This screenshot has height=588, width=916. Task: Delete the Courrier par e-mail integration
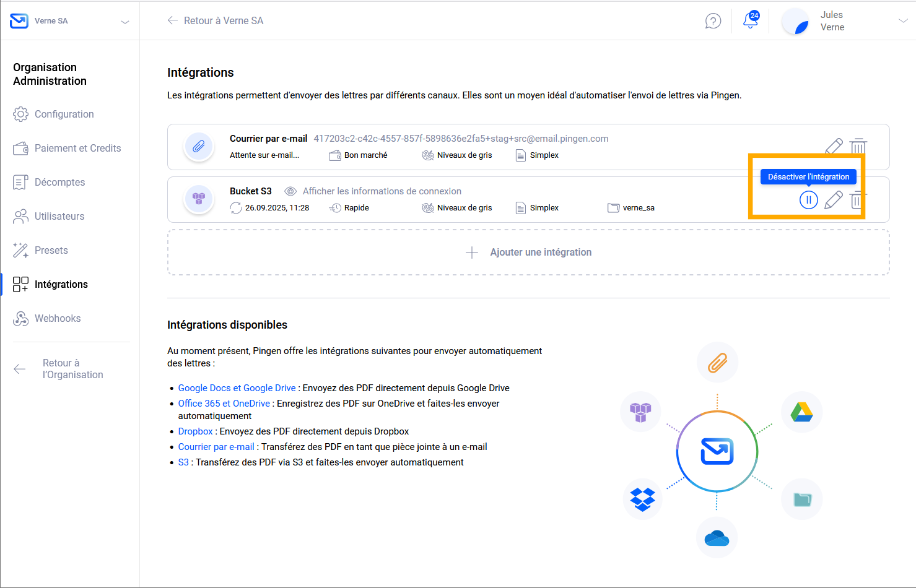point(858,147)
